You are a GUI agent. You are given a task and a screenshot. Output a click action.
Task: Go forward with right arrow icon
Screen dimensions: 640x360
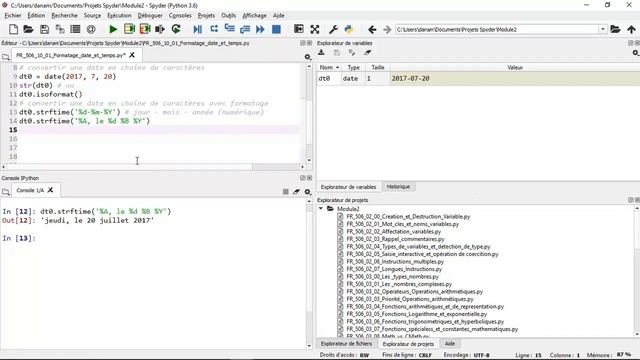(387, 29)
